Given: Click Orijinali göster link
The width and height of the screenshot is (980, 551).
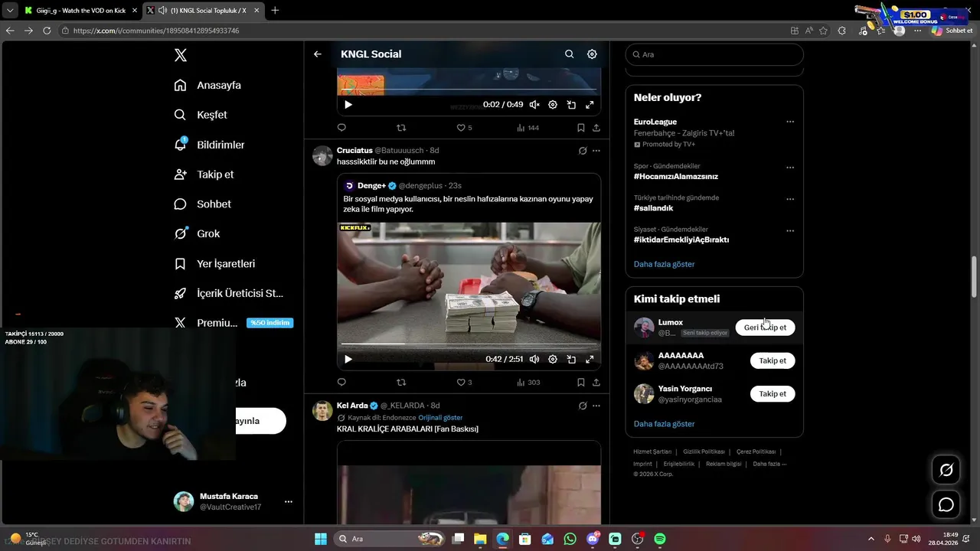Looking at the screenshot, I should (x=440, y=418).
